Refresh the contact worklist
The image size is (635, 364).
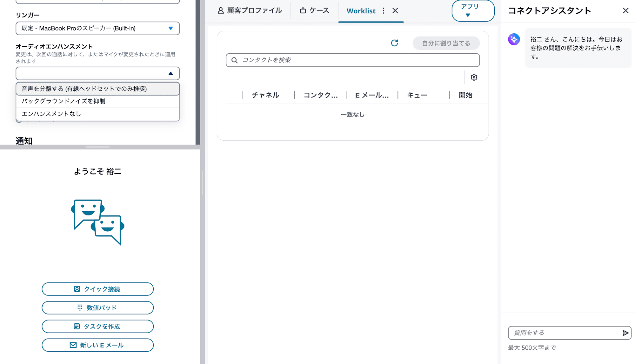tap(395, 43)
